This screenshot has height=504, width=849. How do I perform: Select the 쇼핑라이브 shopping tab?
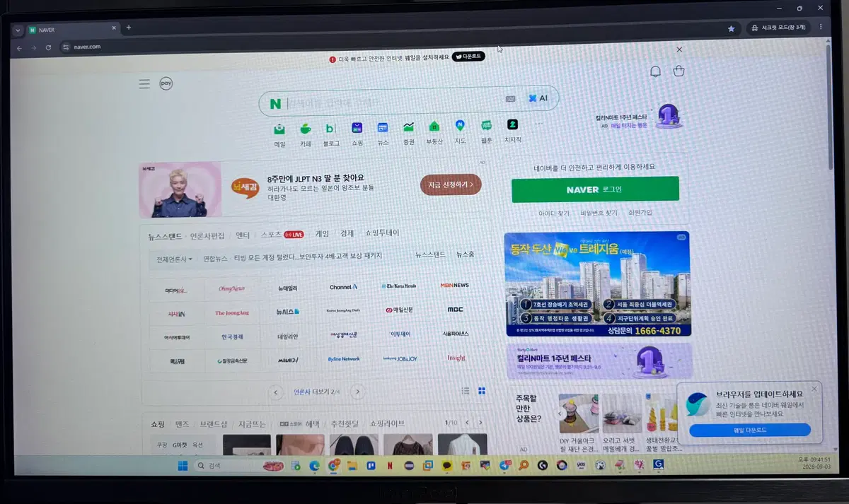point(387,423)
